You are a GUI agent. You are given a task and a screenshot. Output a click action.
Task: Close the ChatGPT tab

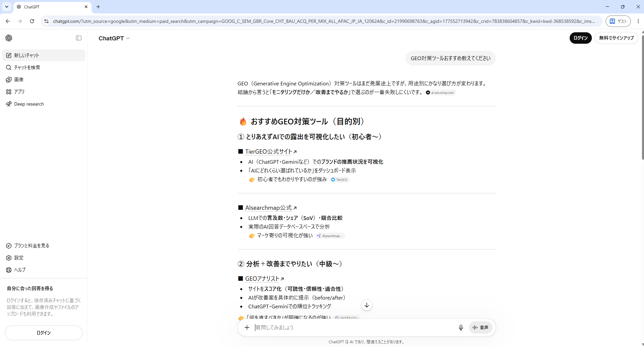(x=86, y=7)
